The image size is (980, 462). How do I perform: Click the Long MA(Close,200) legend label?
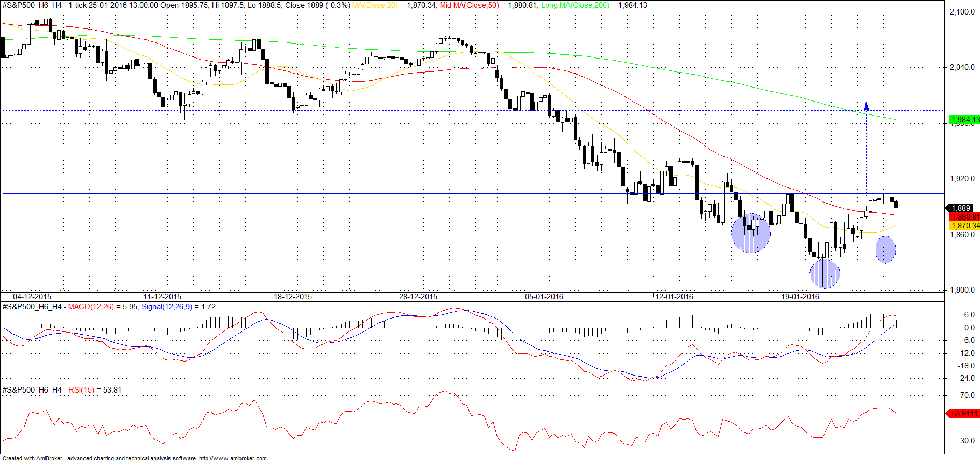[x=575, y=5]
